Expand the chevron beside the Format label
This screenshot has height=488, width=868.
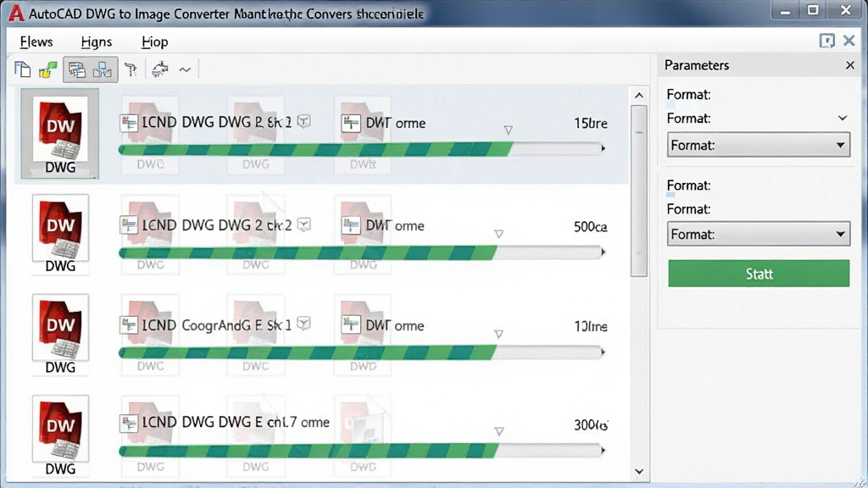pyautogui.click(x=842, y=118)
